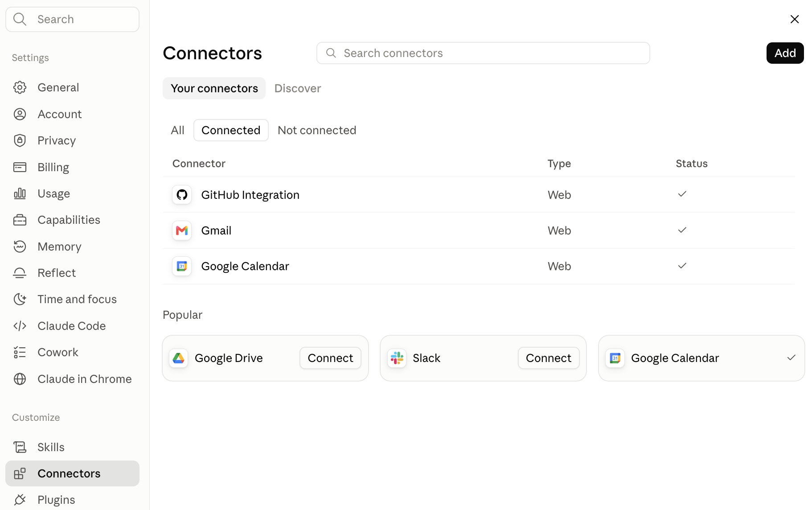Viewport: 812px width, 510px height.
Task: Open Plugins plug icon
Action: tap(20, 500)
